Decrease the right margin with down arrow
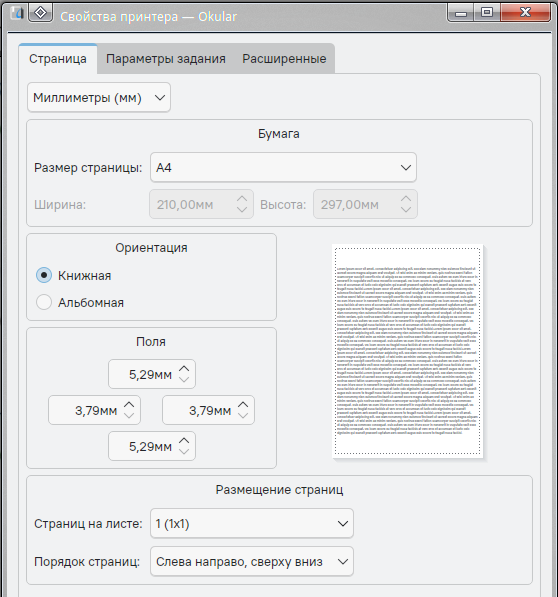Screen dimensions: 558x597 coord(243,415)
